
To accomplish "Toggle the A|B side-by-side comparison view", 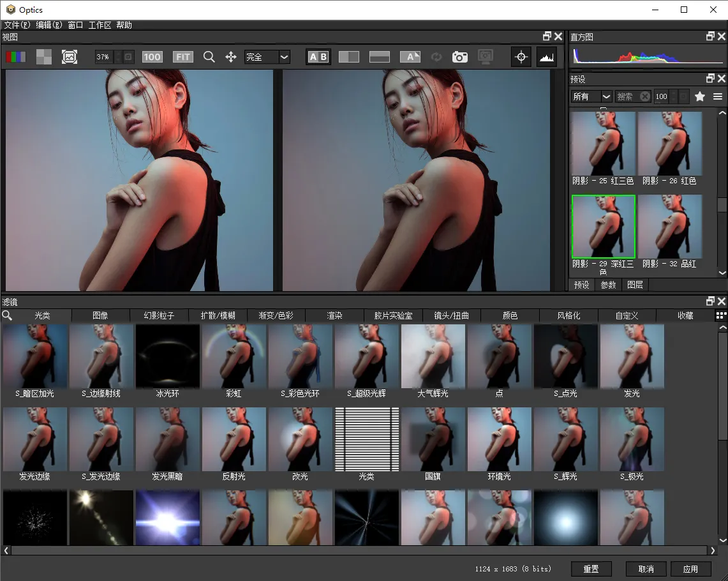I will pyautogui.click(x=318, y=57).
